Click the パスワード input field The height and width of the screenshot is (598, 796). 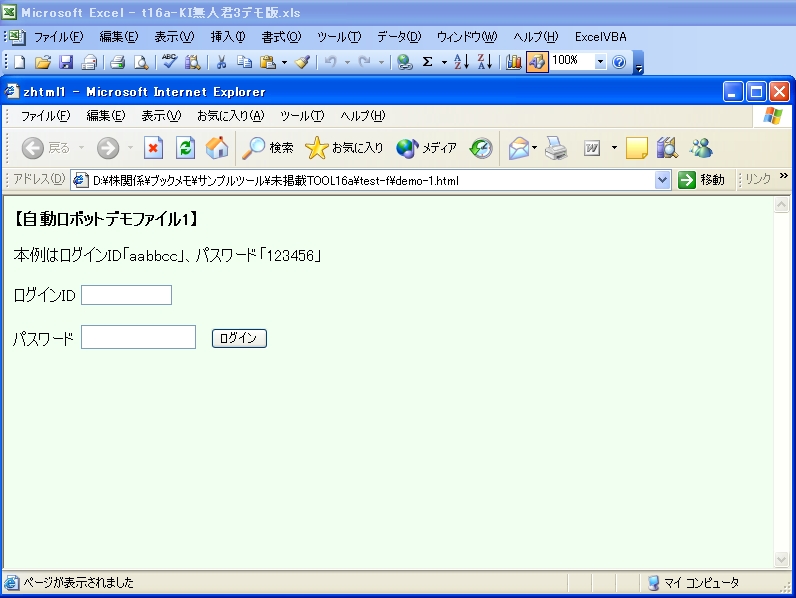[x=139, y=337]
